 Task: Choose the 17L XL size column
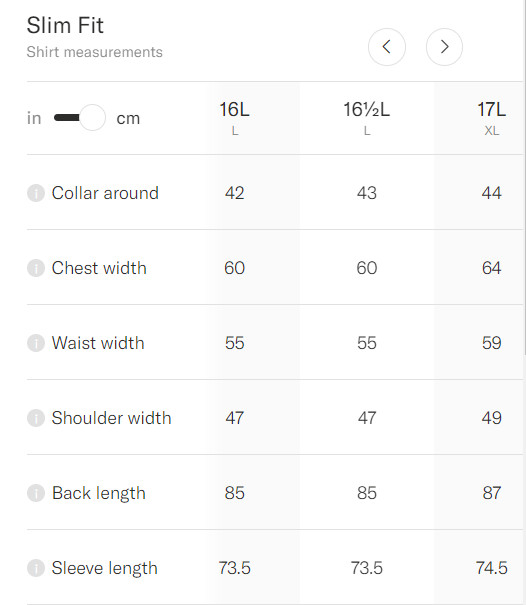click(x=491, y=118)
